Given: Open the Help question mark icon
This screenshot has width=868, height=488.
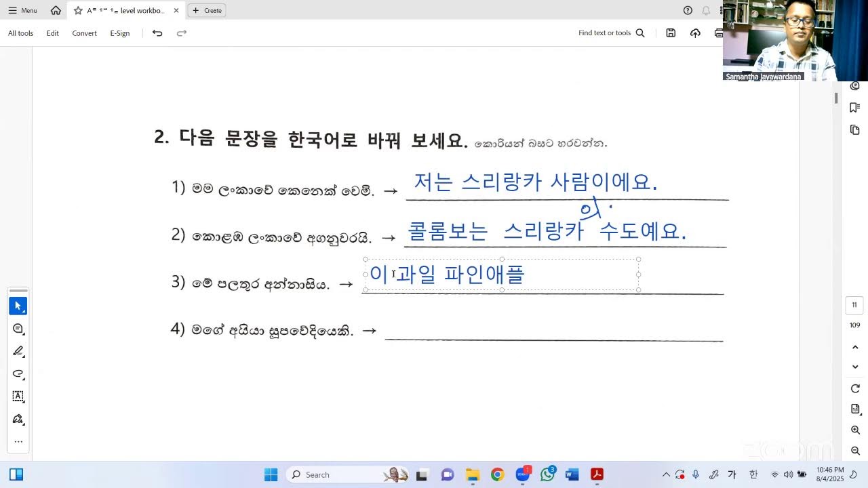Looking at the screenshot, I should point(688,10).
